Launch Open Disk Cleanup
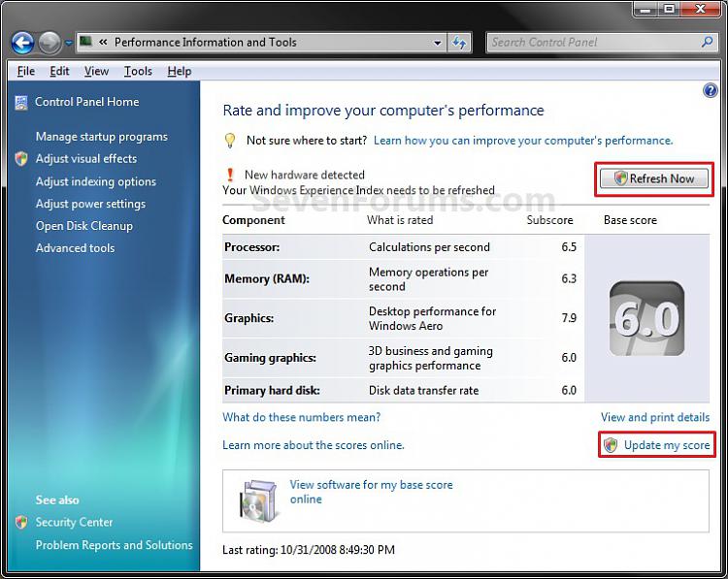 (x=84, y=226)
